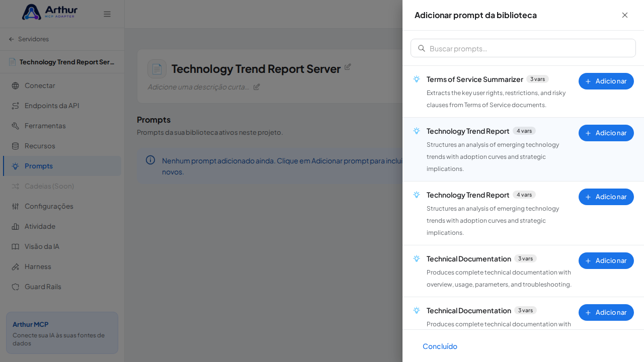Open the Recursos section
The height and width of the screenshot is (362, 644).
click(x=62, y=146)
